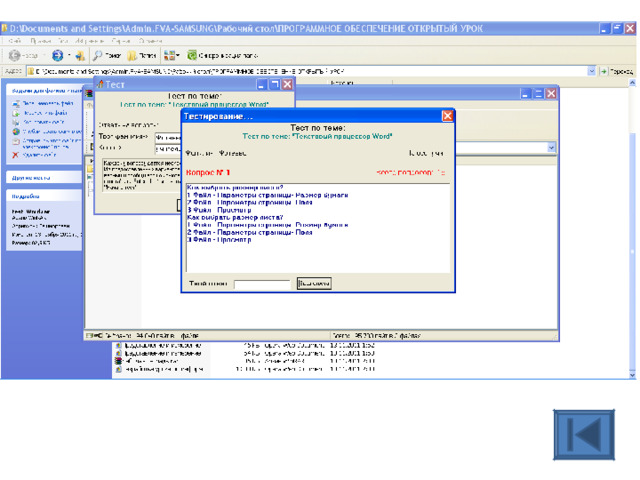
Task: Click the answer submit button in Тестирование dialog
Action: point(314,284)
